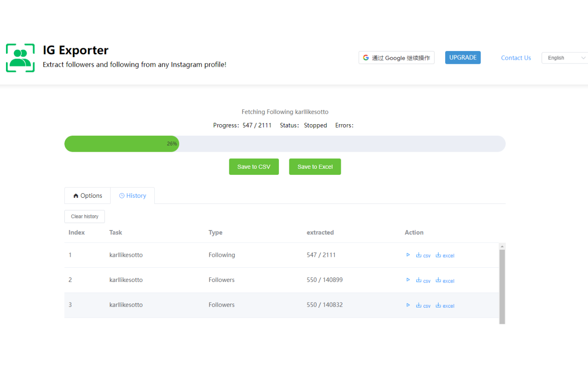Click the UPGRADE button
The image size is (588, 368).
[x=463, y=57]
